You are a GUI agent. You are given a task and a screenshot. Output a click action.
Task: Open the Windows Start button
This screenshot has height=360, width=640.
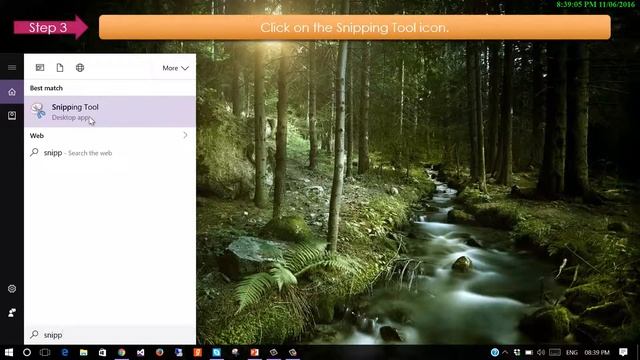click(x=9, y=352)
